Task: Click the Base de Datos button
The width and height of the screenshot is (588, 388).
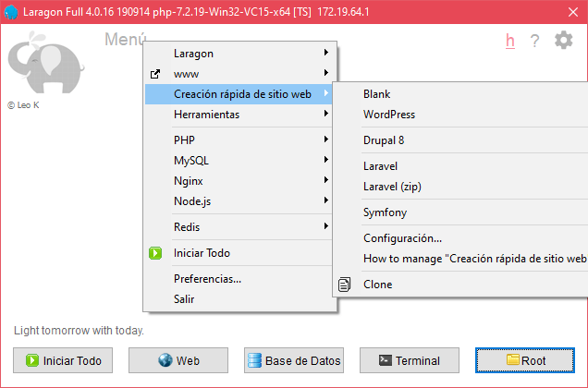Action: [294, 360]
